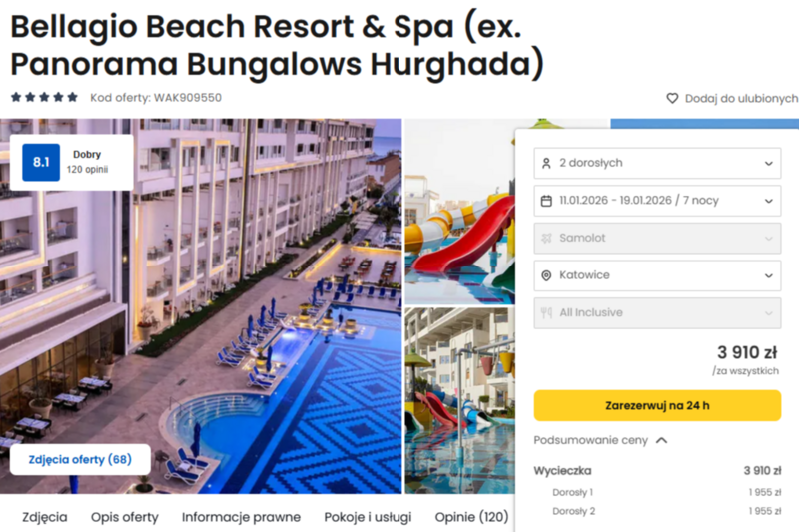Open the All Inclusive board dropdown
Screen dimensions: 799x532
coord(657,312)
